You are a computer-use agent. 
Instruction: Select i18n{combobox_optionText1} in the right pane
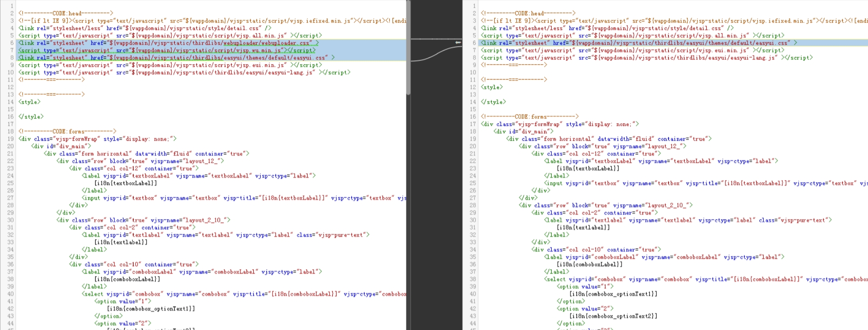click(613, 294)
